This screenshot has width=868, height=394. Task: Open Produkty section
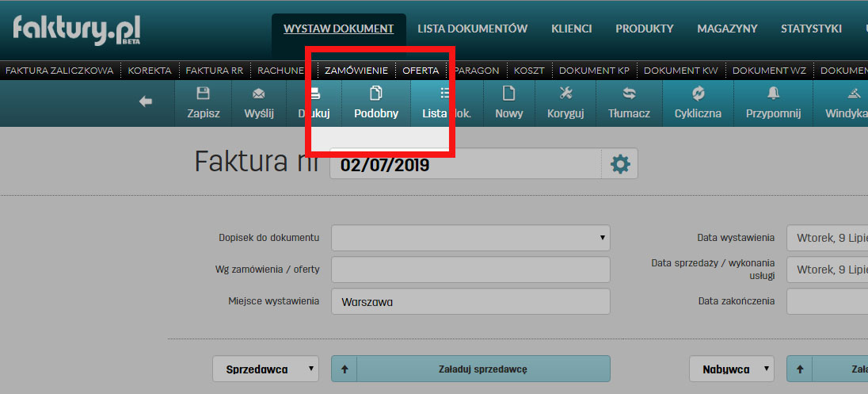pyautogui.click(x=645, y=29)
